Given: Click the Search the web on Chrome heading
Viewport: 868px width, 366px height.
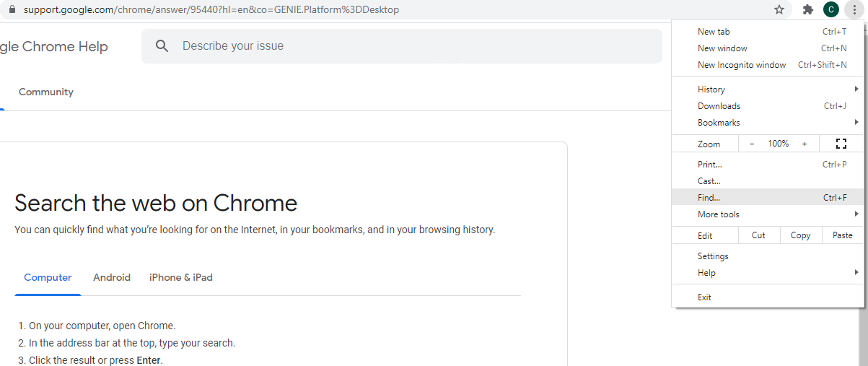Looking at the screenshot, I should coord(156,203).
